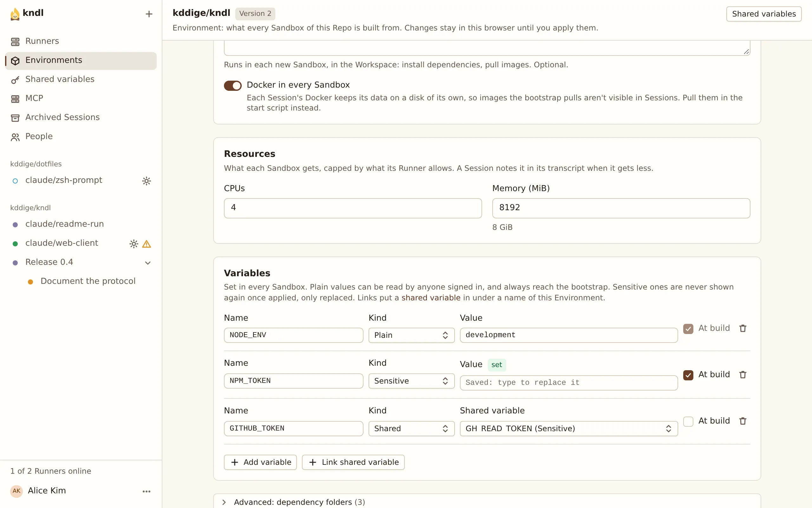The height and width of the screenshot is (508, 812).
Task: Click the kndl flame logo
Action: (x=15, y=14)
